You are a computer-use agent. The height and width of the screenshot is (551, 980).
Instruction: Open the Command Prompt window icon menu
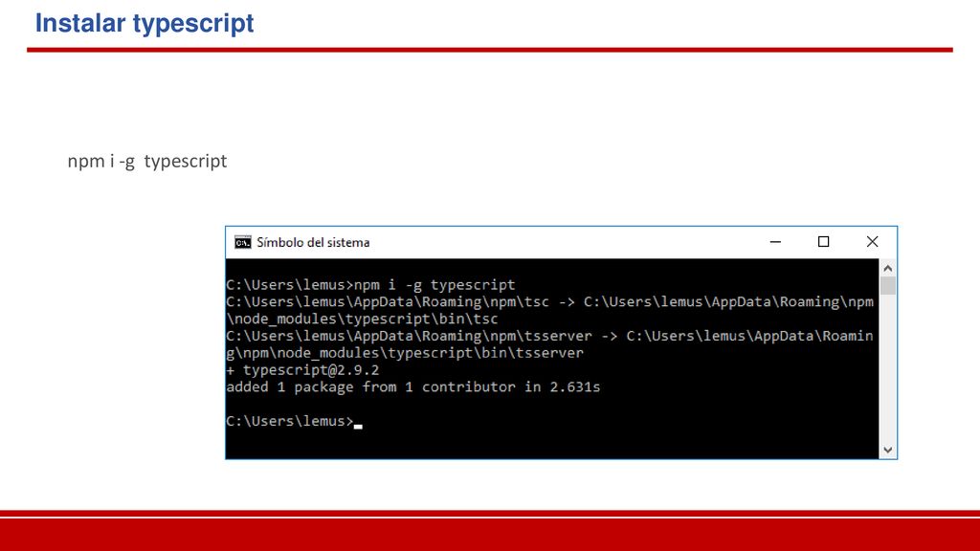point(242,242)
